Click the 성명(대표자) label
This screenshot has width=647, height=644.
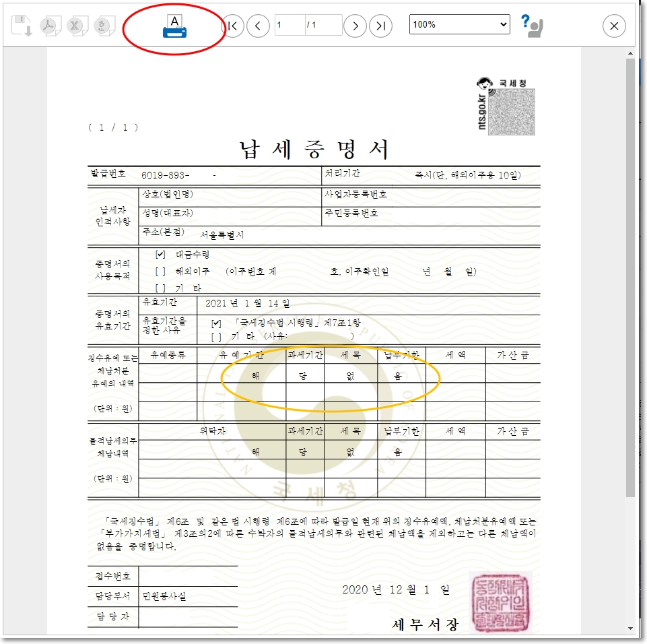pos(168,213)
